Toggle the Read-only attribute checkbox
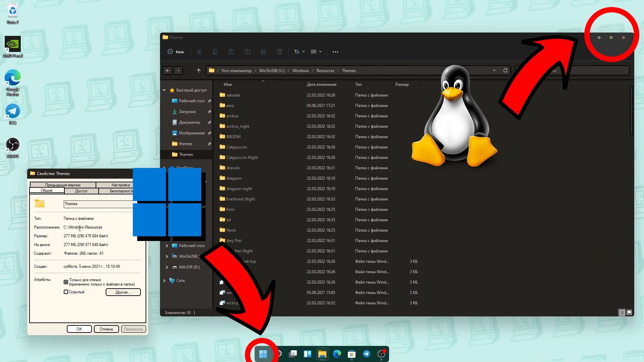 tap(66, 282)
